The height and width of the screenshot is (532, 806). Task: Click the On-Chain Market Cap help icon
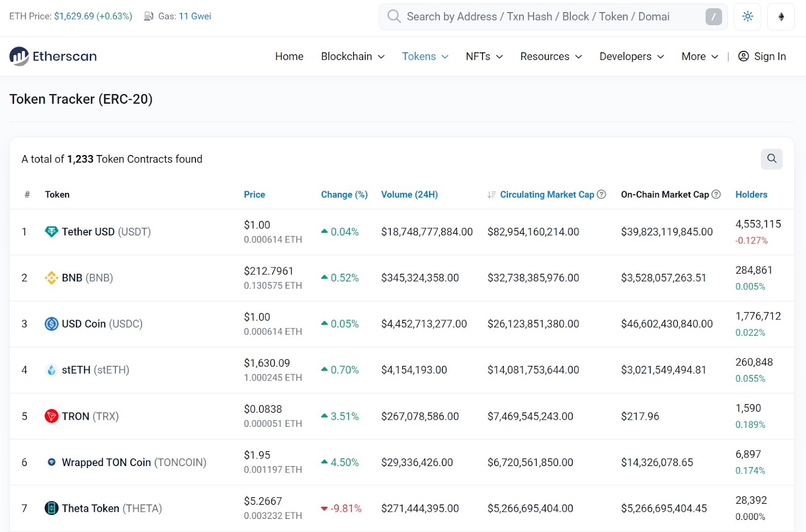(716, 194)
